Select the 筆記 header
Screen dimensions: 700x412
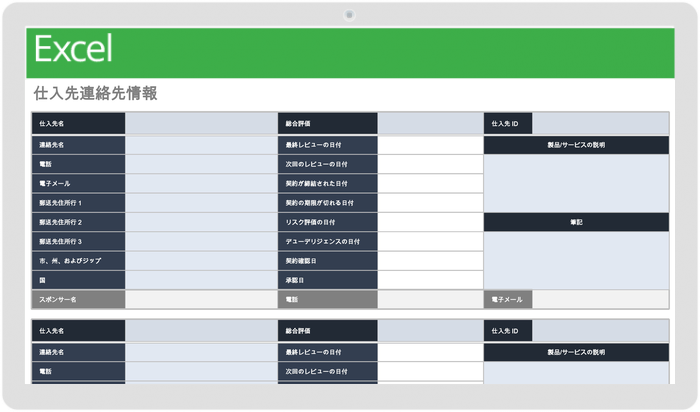tap(576, 222)
